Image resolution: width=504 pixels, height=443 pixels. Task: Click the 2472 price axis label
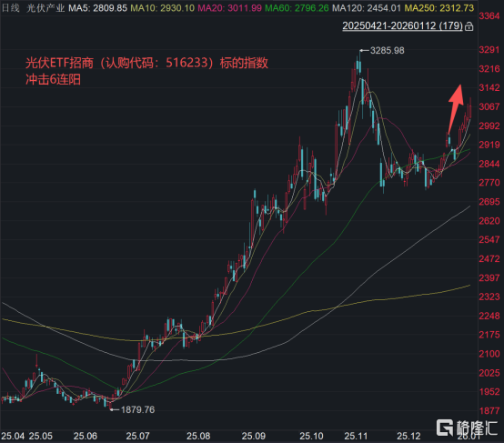point(489,258)
